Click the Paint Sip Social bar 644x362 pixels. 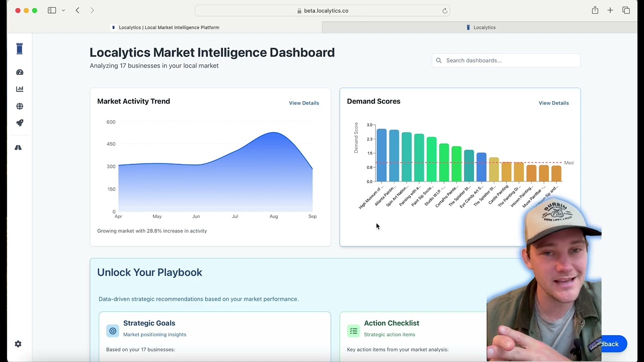coord(431,159)
